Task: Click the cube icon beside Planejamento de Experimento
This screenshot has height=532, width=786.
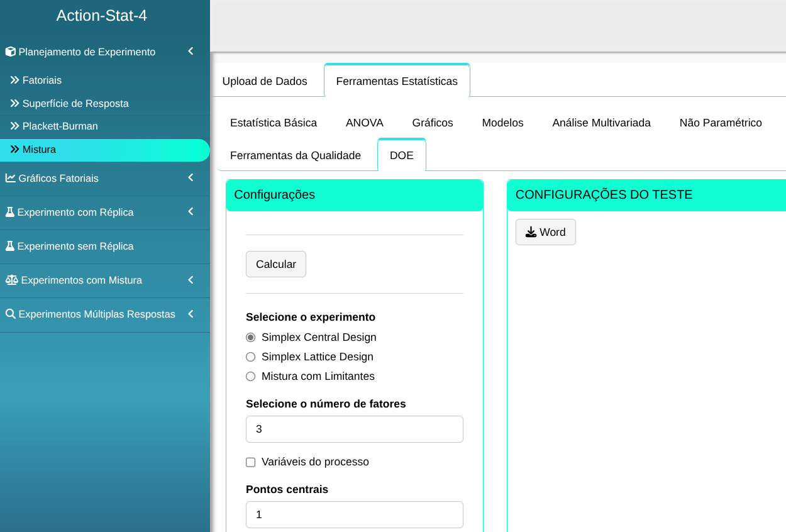Action: [x=11, y=52]
